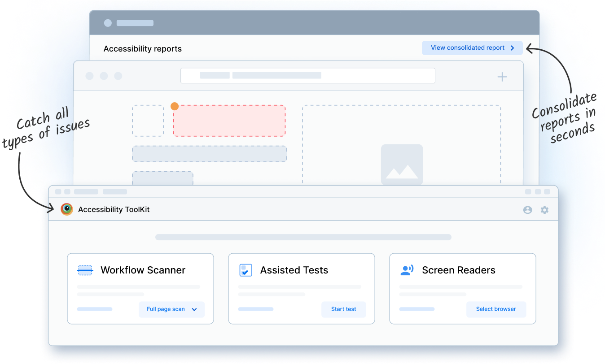Open the user profile icon

click(x=527, y=209)
